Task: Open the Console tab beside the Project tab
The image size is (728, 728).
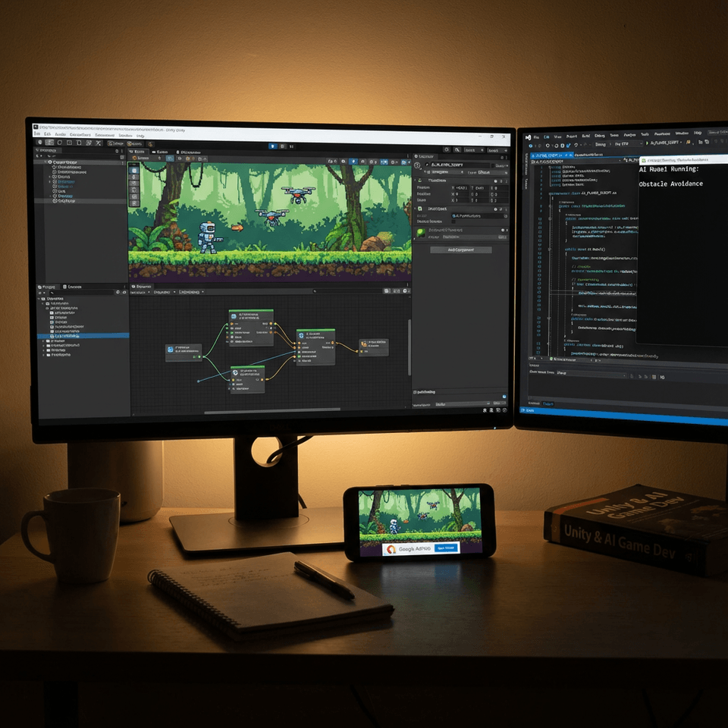Action: (x=71, y=287)
